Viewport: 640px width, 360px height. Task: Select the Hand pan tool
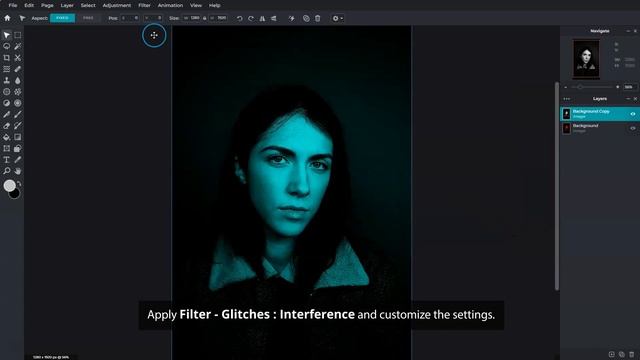tap(18, 171)
